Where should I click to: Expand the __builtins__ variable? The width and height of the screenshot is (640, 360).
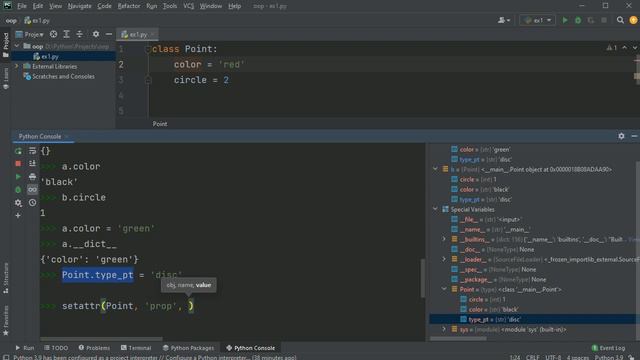(444, 239)
